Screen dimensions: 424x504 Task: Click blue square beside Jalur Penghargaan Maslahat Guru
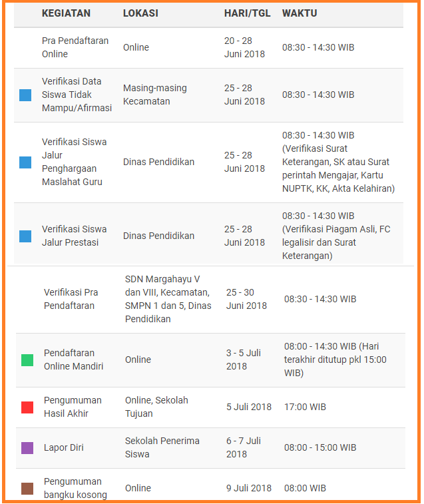[25, 162]
